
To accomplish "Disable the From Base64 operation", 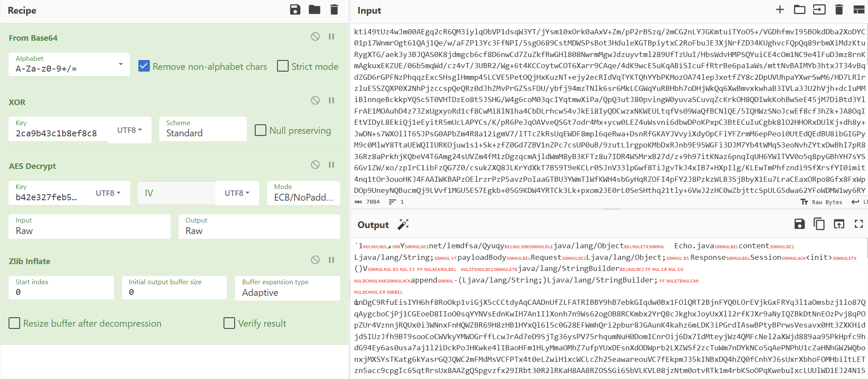I will tap(315, 36).
